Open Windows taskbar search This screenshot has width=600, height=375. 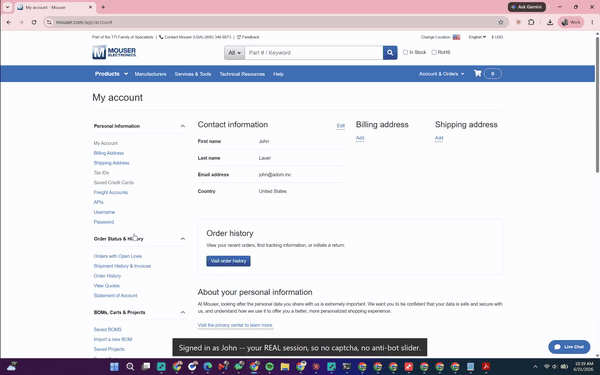[x=130, y=367]
